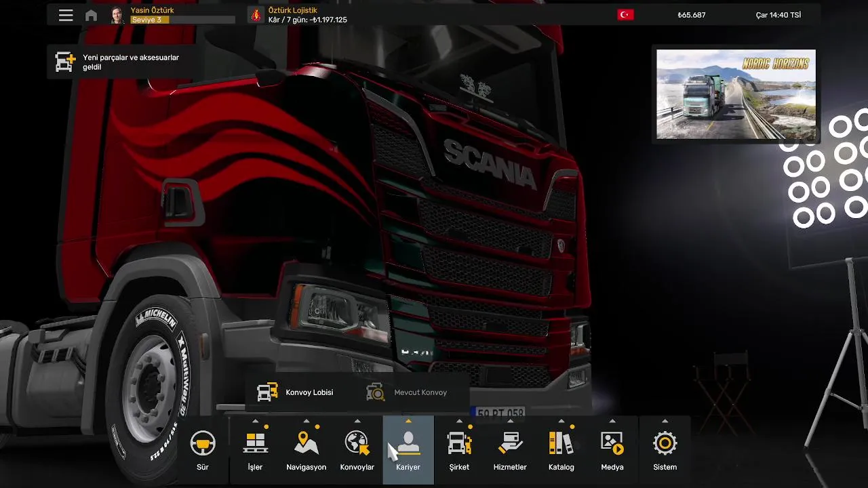Viewport: 868px width, 488px height.
Task: Click the Sistem label text
Action: pyautogui.click(x=665, y=467)
